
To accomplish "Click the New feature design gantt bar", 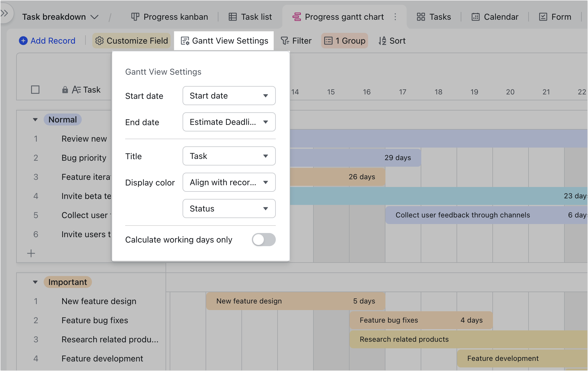I will (295, 301).
